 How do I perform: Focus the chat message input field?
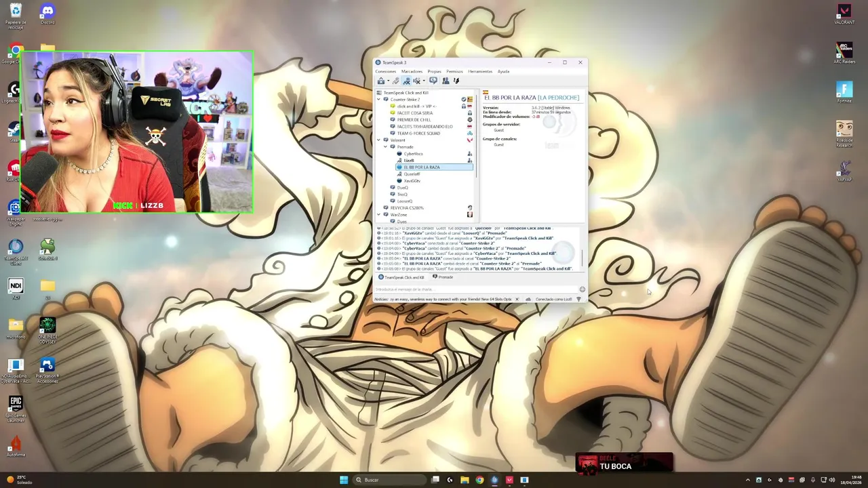(x=475, y=289)
